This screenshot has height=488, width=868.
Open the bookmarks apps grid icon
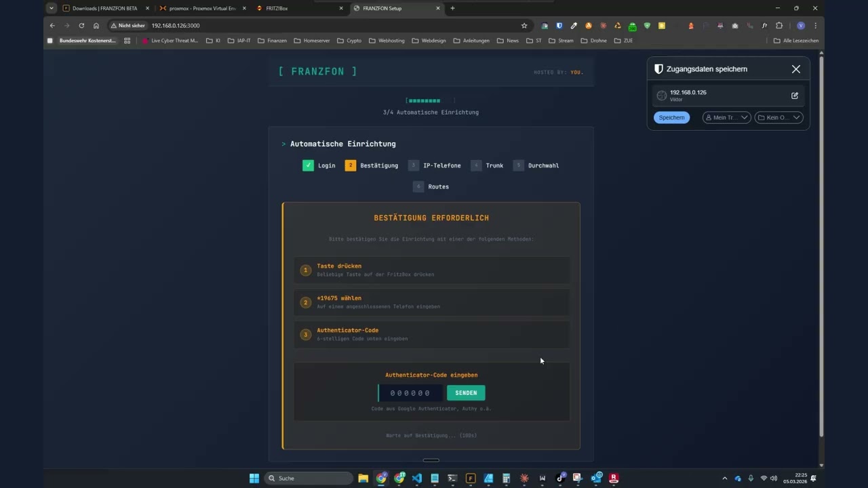(x=127, y=41)
